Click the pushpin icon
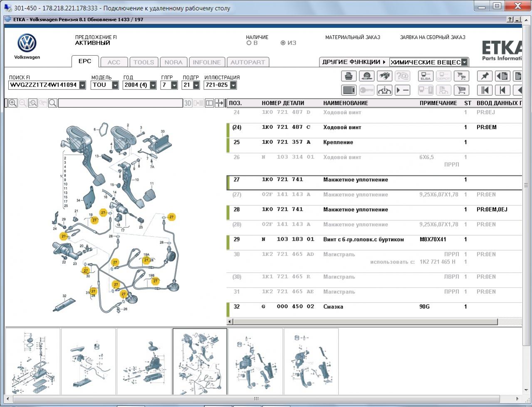The height and width of the screenshot is (407, 532). [x=485, y=76]
